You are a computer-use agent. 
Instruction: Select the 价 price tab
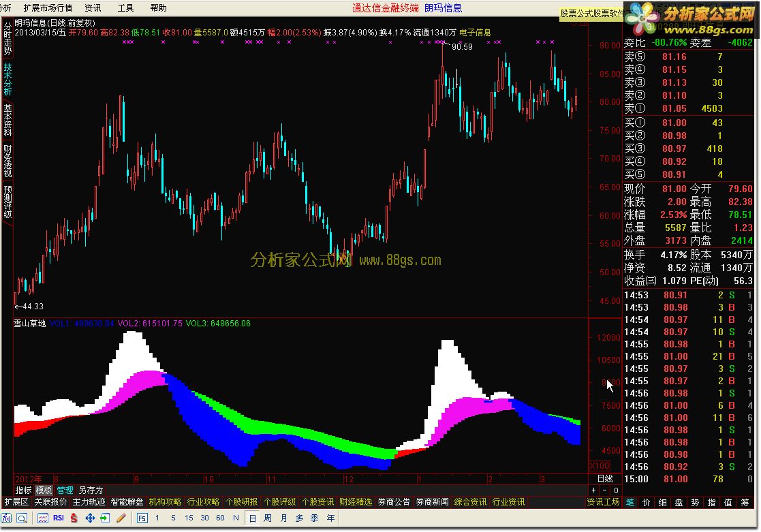647,503
